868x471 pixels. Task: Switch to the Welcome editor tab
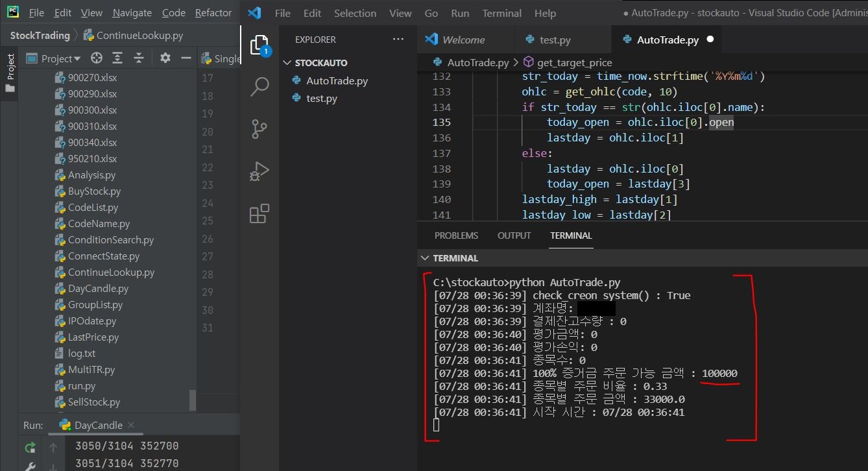coord(464,40)
